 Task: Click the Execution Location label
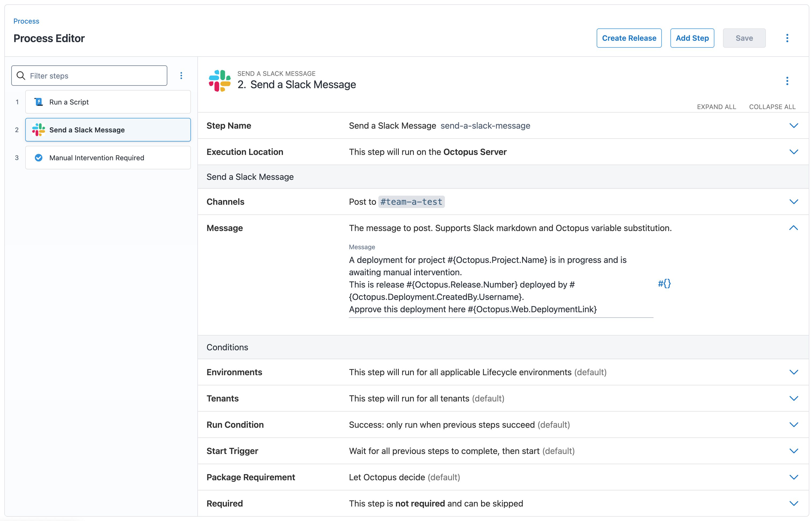click(x=245, y=152)
